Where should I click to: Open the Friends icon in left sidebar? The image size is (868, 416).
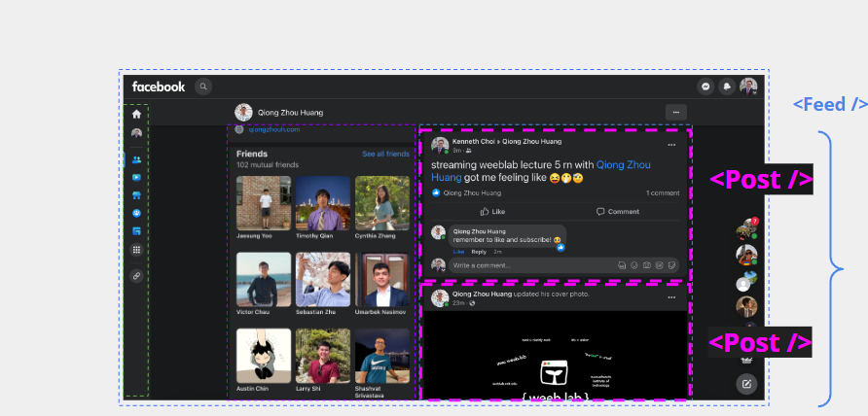(136, 159)
